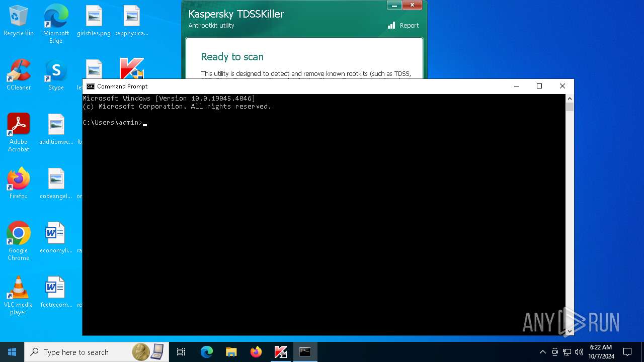Switch to Kaspersky TDSSKiller taskbar button
The image size is (644, 362).
(x=280, y=352)
